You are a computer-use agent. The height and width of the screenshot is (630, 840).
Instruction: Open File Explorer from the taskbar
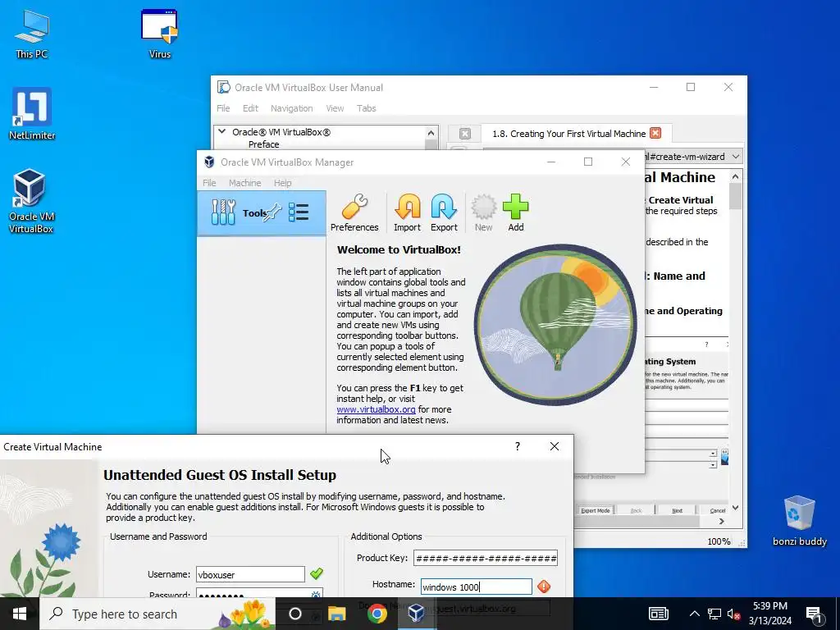336,614
